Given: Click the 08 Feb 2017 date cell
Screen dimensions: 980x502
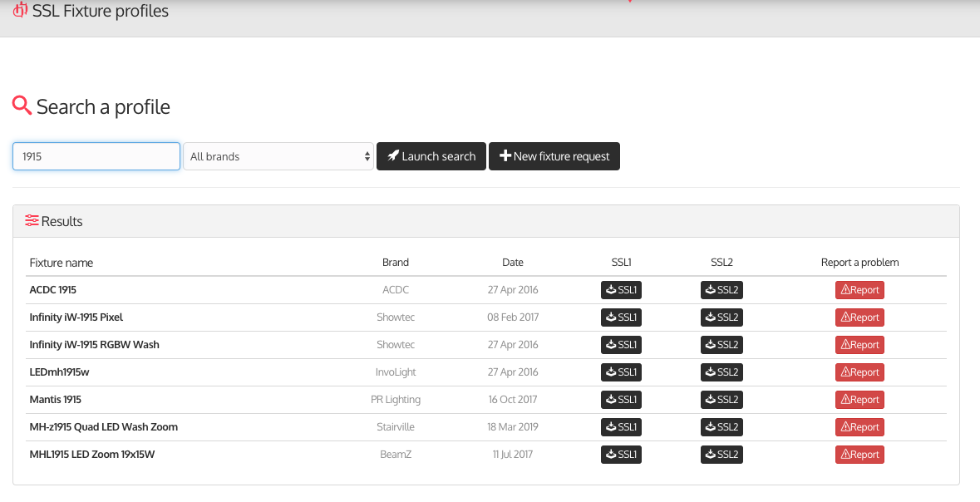Looking at the screenshot, I should point(513,317).
